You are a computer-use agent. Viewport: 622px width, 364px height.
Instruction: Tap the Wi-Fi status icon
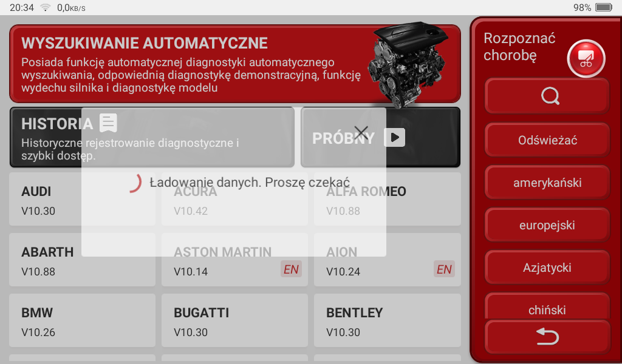(x=45, y=7)
